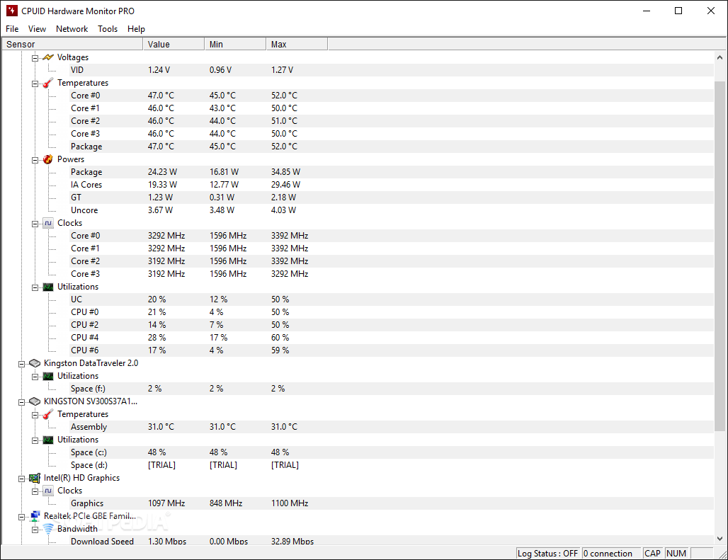The image size is (728, 560).
Task: Collapse the Realtek PCIe GBE node
Action: click(21, 517)
